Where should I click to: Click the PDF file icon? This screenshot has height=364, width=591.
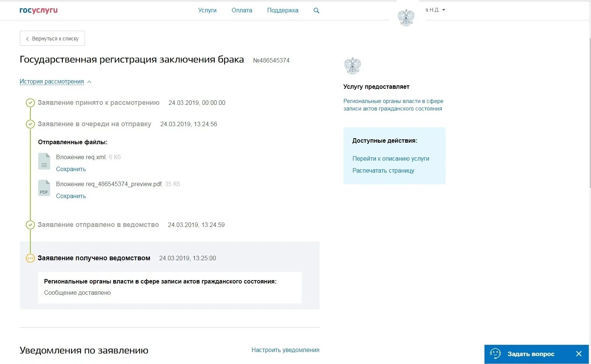pos(44,188)
